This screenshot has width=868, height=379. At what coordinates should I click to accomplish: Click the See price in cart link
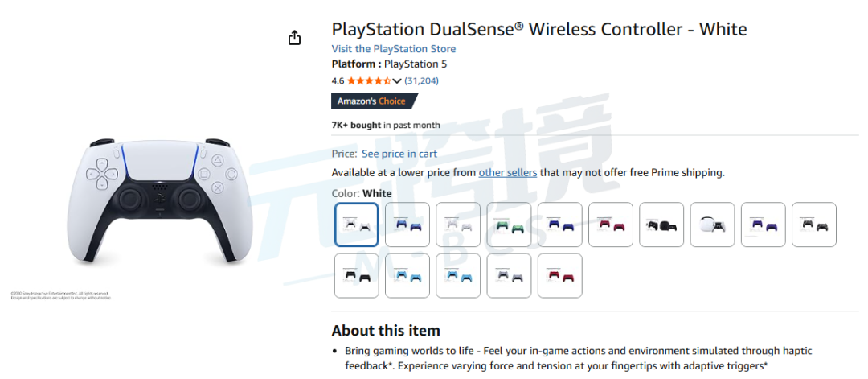399,154
